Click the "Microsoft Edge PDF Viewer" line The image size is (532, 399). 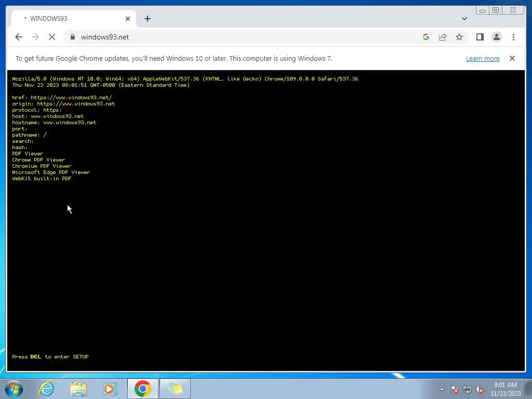(51, 172)
